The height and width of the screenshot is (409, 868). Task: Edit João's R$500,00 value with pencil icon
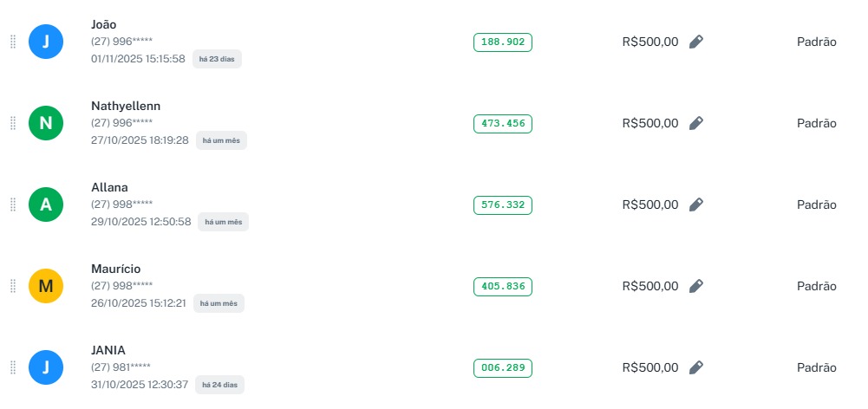click(695, 42)
